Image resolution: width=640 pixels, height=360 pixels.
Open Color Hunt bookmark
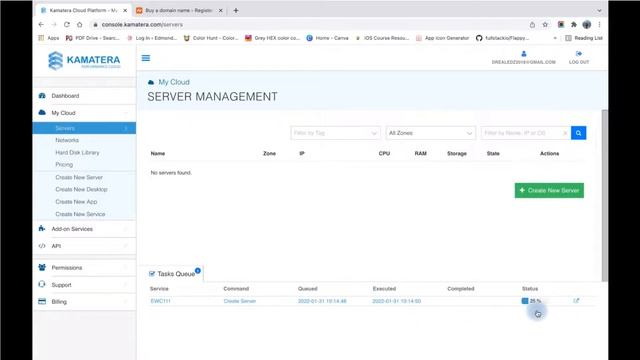211,38
